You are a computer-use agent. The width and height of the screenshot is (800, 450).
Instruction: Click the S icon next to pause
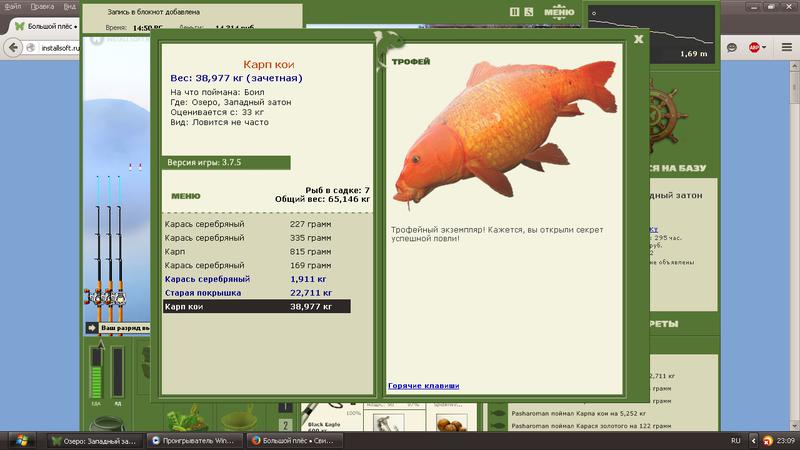click(x=529, y=12)
